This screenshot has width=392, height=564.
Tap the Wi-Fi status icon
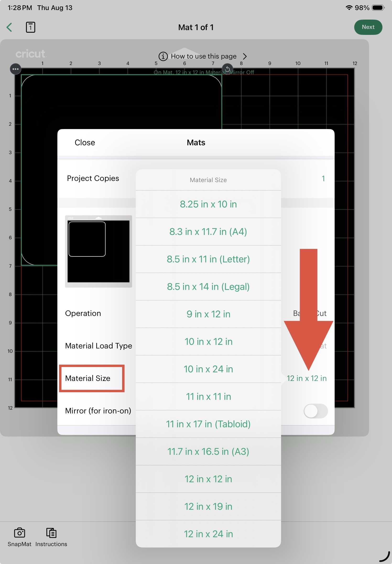(348, 8)
